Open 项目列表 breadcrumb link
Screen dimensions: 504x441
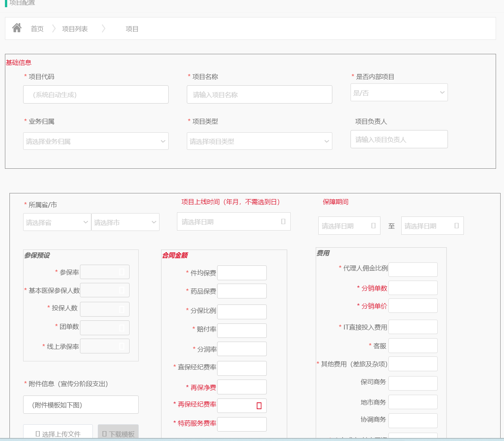75,29
